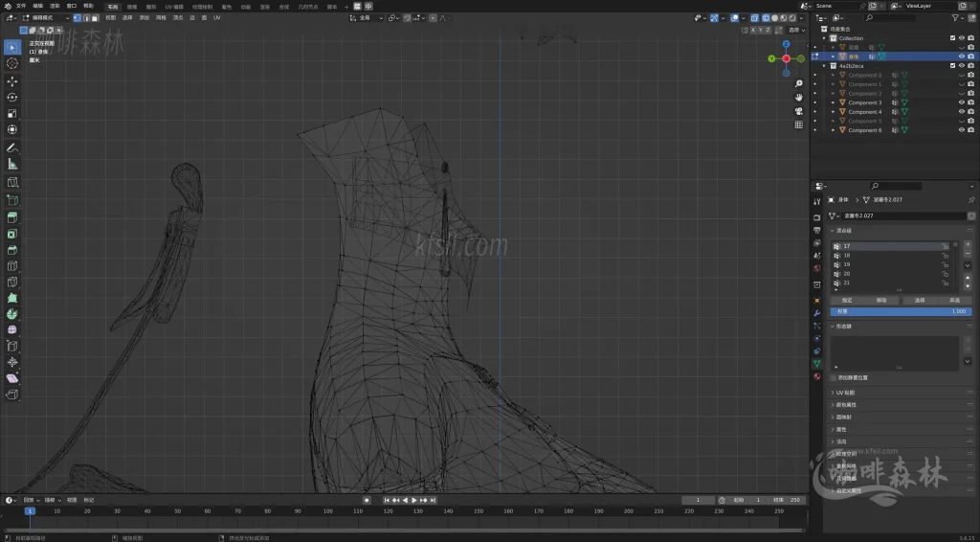This screenshot has width=980, height=542.
Task: Enable the checkbox below shape keys list
Action: 834,377
